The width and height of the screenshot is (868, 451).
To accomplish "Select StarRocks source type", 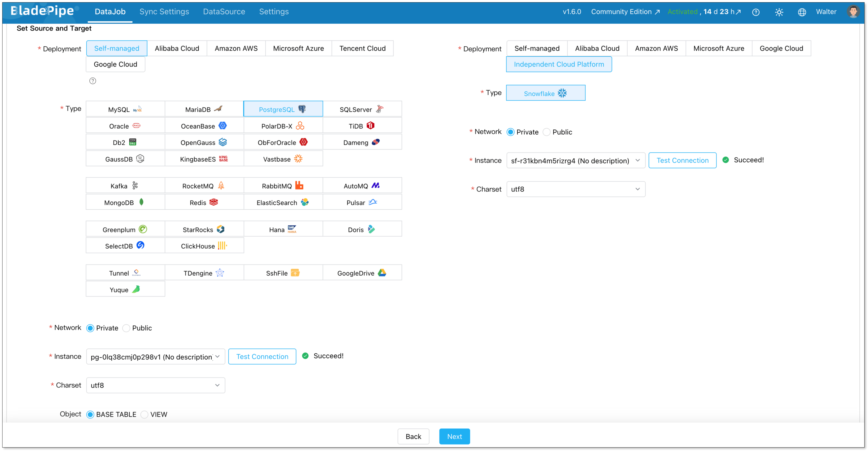I will [x=204, y=229].
